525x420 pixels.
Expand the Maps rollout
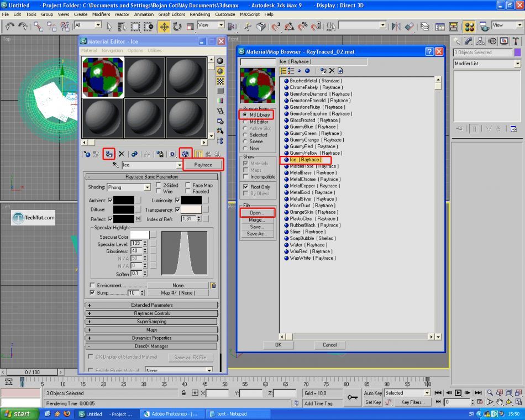point(151,329)
